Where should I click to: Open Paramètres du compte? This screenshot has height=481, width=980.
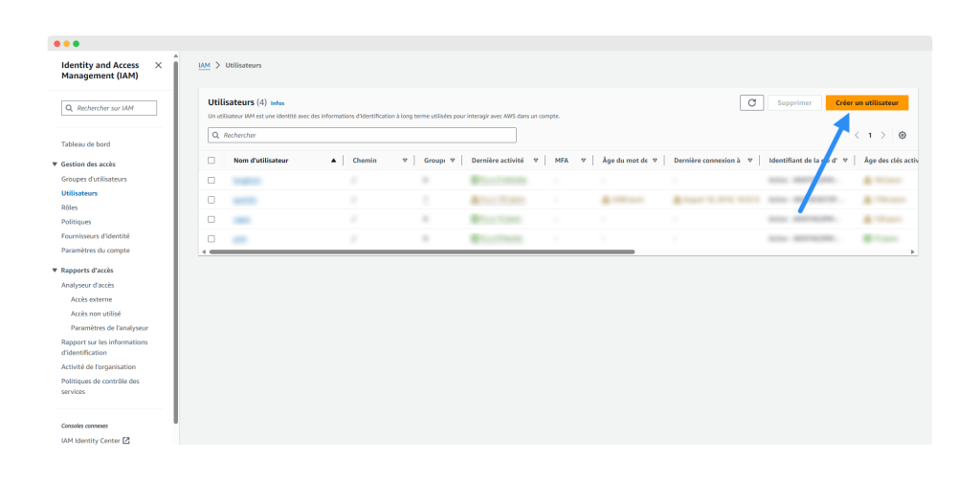tap(96, 251)
